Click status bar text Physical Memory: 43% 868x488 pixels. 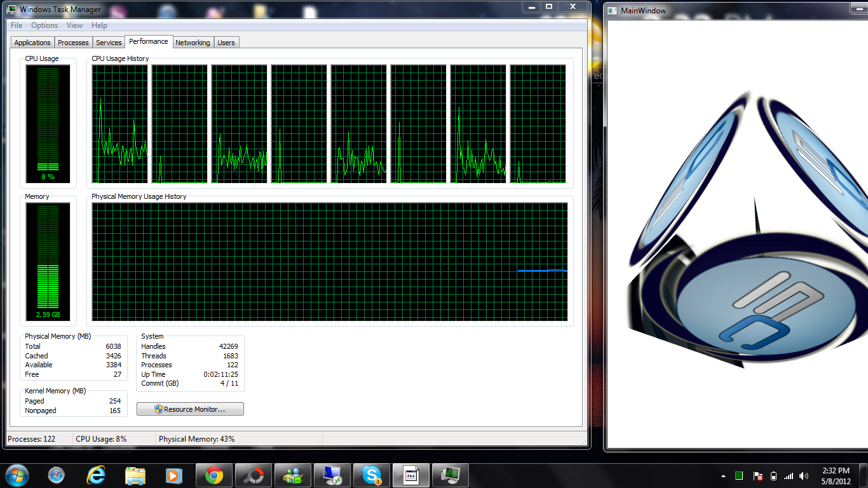[x=197, y=439]
